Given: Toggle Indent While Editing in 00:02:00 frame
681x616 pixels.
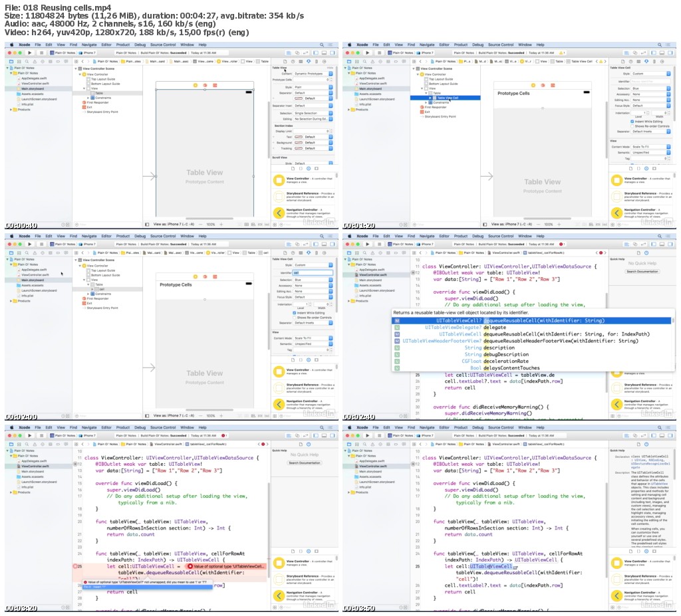Looking at the screenshot, I should point(295,312).
